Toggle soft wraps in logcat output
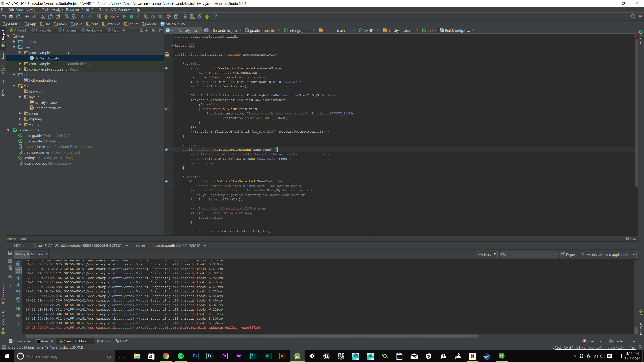Screen dimensions: 644x362 coord(18,292)
